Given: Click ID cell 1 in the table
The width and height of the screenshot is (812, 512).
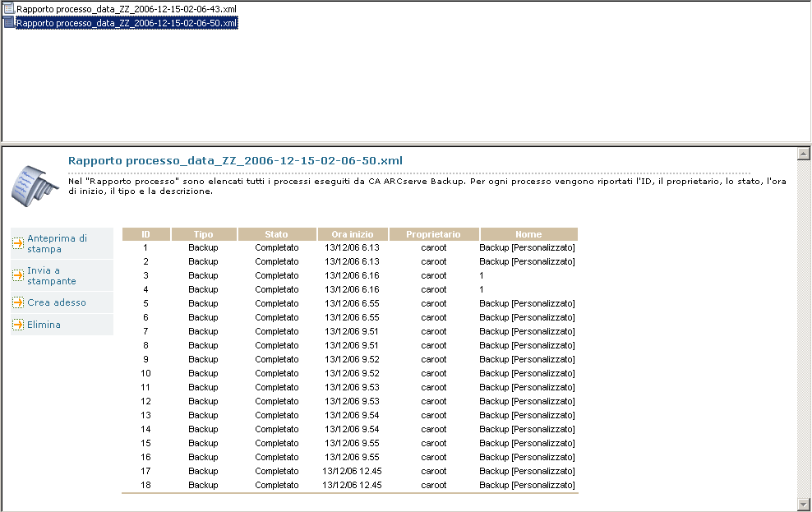Looking at the screenshot, I should [x=146, y=248].
